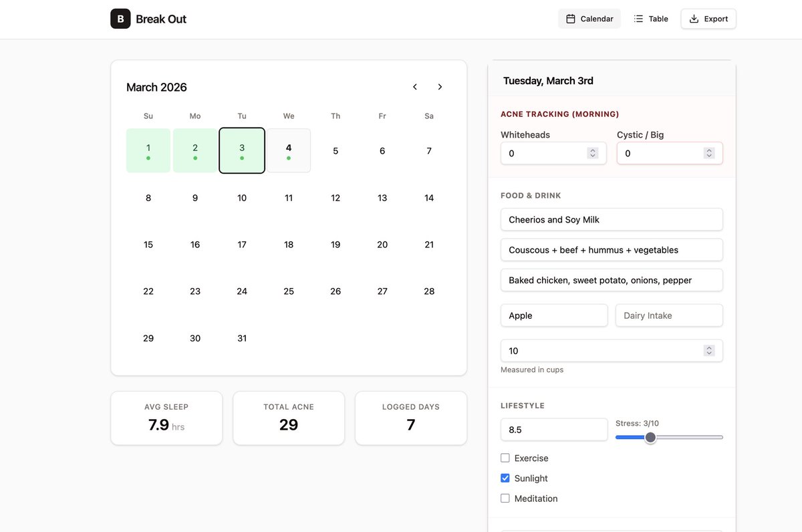Click the Export button
The height and width of the screenshot is (532, 802).
708,19
